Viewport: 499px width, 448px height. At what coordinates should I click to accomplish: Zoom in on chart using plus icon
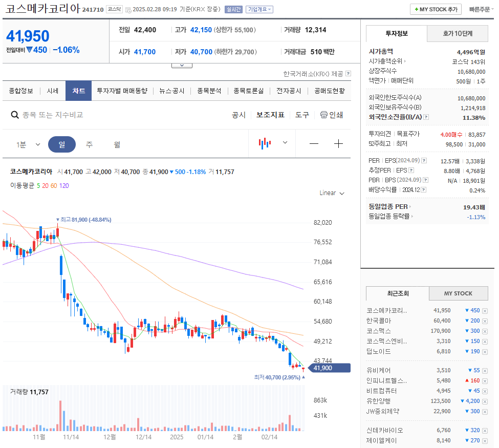(338, 144)
